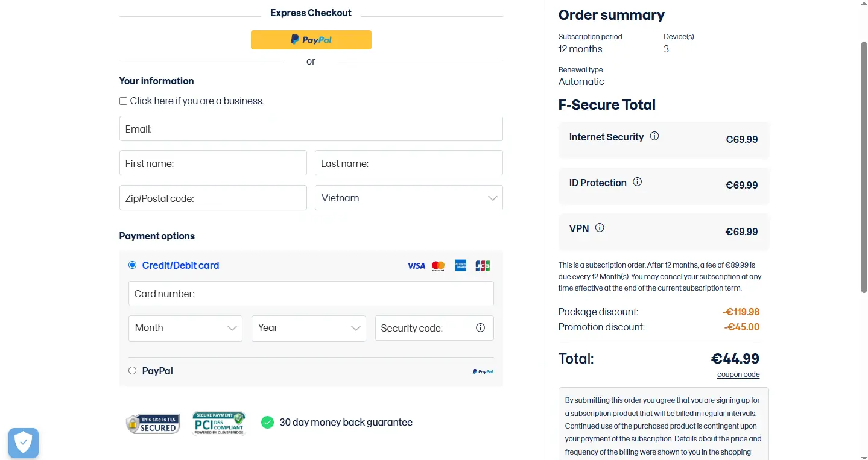Click the small PayPal logo in payment options
Screen dimensions: 868x460
[x=483, y=371]
